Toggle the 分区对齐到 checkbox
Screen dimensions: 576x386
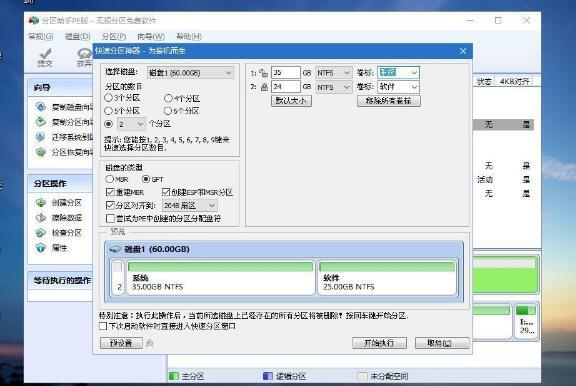tap(110, 205)
